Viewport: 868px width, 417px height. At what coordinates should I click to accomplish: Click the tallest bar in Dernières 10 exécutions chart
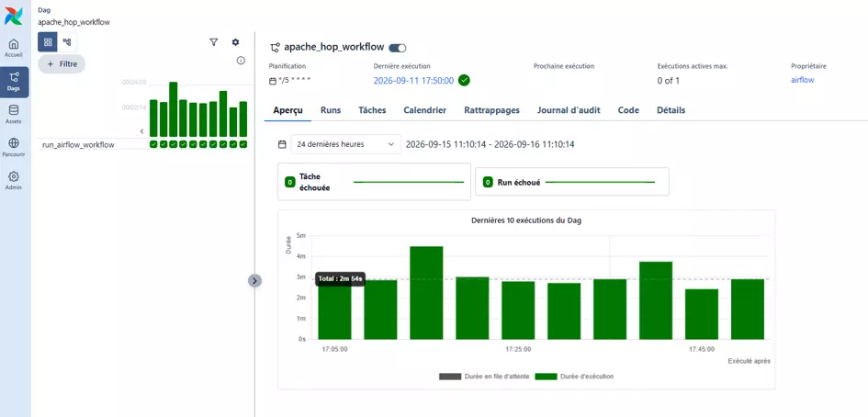[x=426, y=293]
